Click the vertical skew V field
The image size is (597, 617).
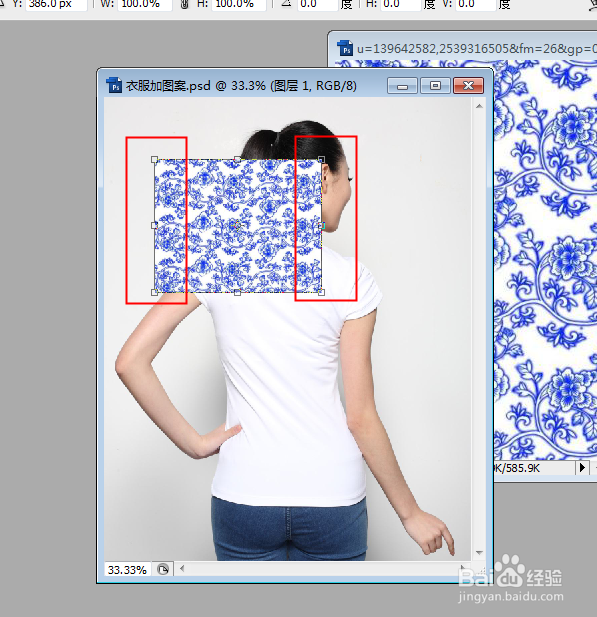475,4
